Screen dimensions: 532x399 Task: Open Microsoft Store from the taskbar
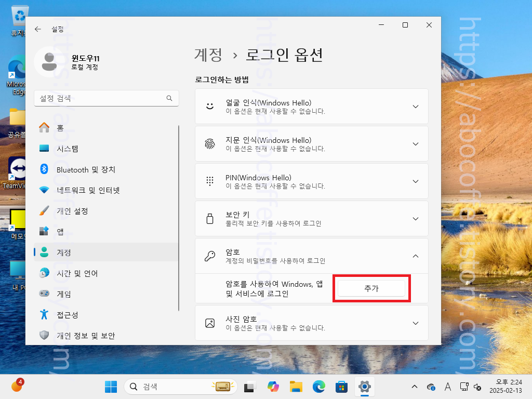coord(341,387)
